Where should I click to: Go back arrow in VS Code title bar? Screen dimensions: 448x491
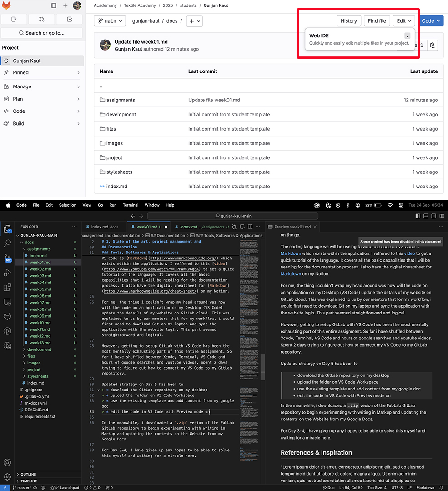(133, 216)
